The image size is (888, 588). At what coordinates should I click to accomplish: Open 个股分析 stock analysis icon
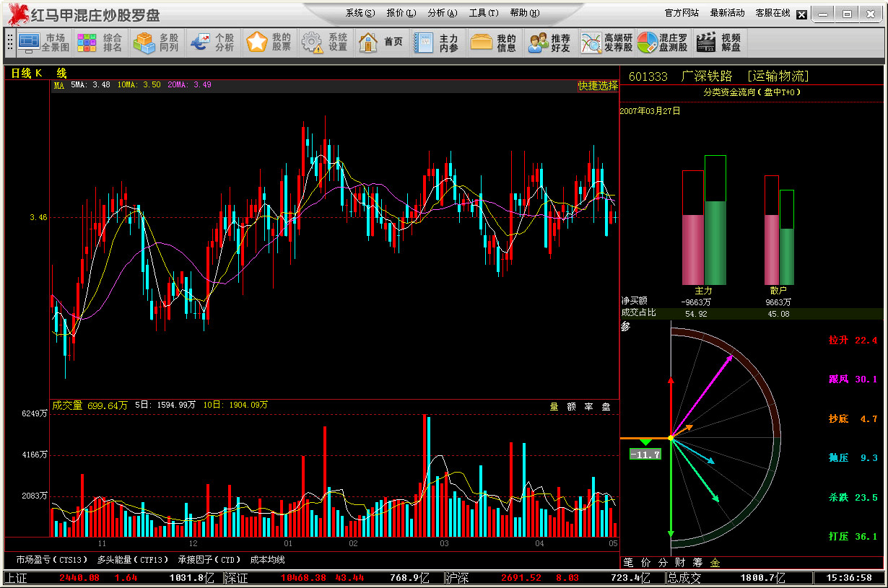pyautogui.click(x=213, y=43)
